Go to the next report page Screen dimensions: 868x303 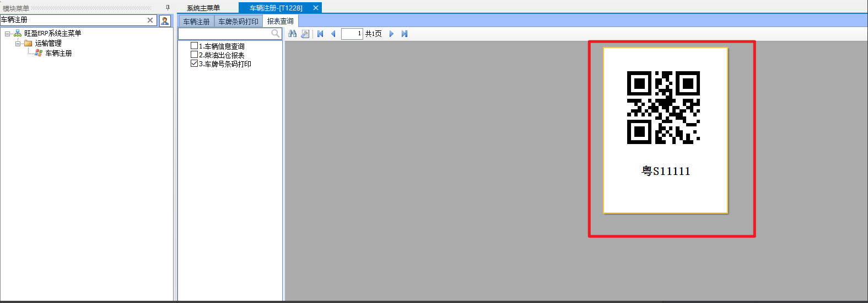tap(391, 34)
